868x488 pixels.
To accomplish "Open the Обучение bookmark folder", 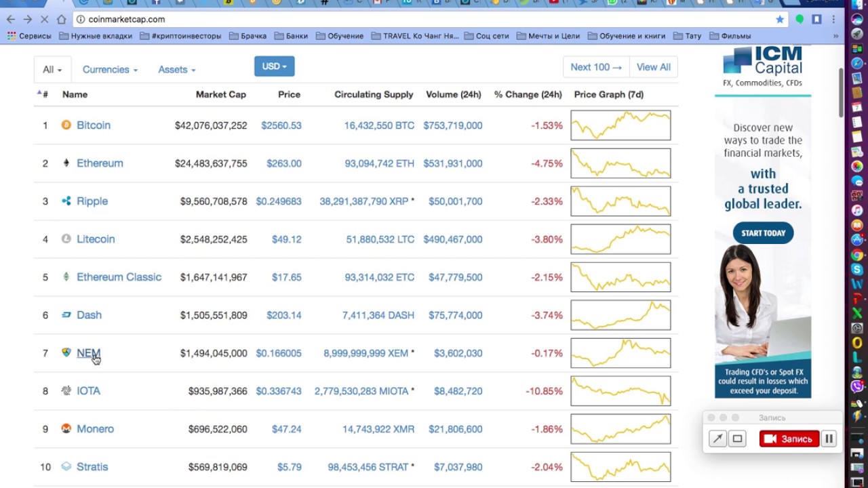I will pyautogui.click(x=339, y=36).
